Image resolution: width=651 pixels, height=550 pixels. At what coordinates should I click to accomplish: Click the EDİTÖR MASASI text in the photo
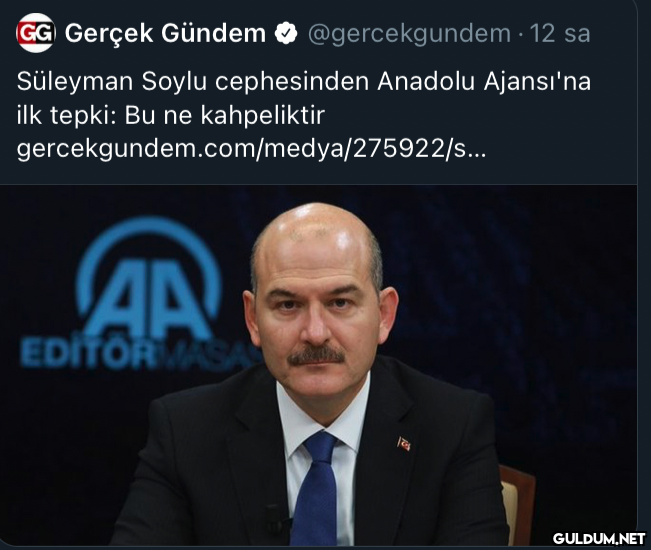point(139,354)
